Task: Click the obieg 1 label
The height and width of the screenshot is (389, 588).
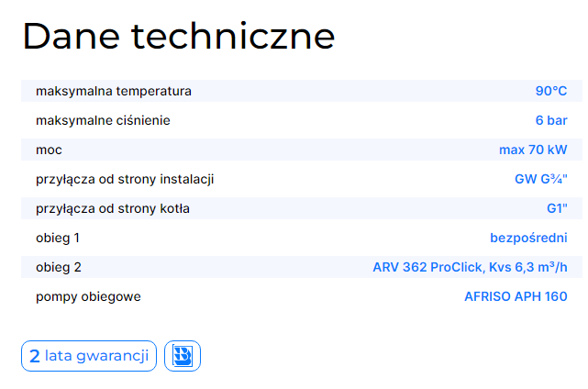Action: pos(58,238)
